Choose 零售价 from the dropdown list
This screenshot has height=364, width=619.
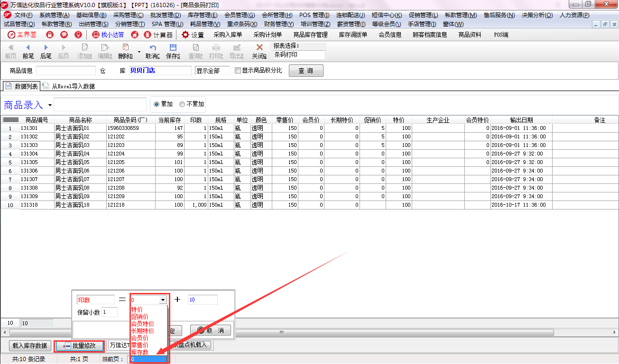point(139,345)
